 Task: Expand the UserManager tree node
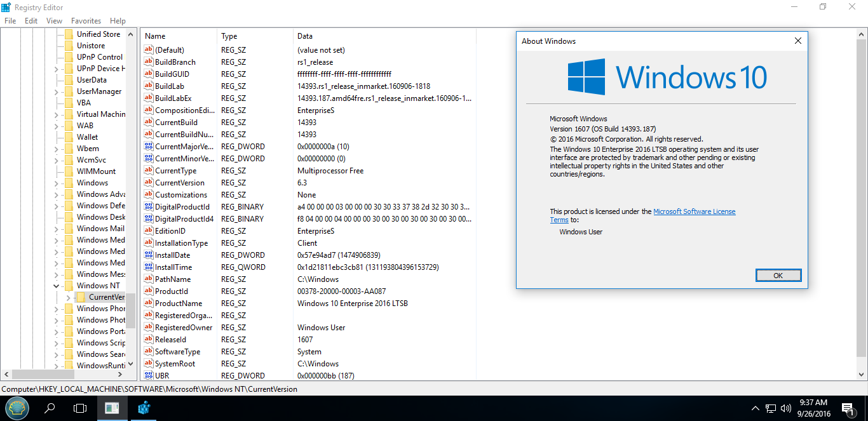pyautogui.click(x=56, y=91)
